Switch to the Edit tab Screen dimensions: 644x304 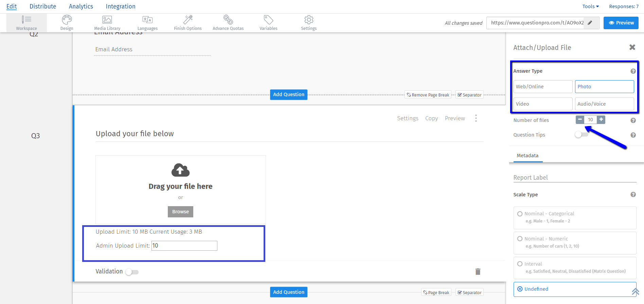12,6
